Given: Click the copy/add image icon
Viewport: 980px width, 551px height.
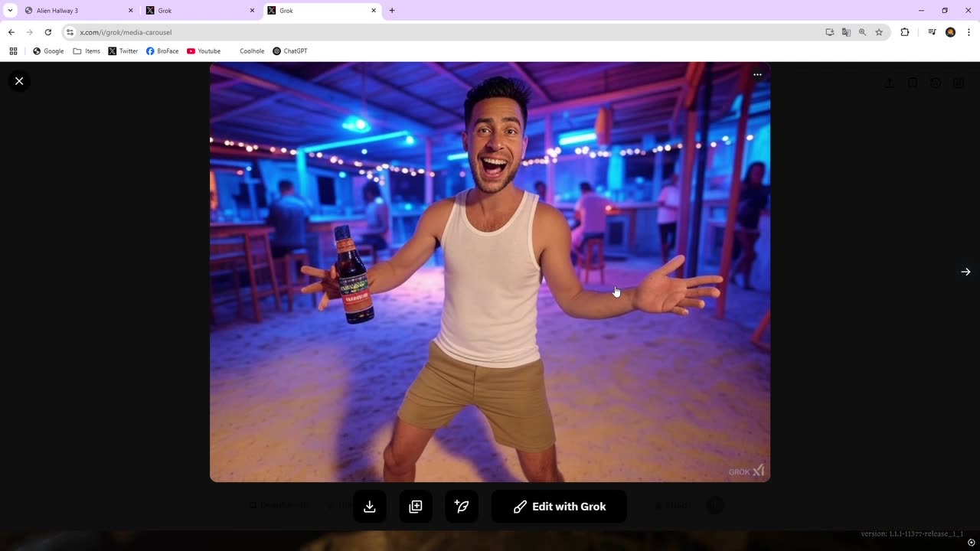Looking at the screenshot, I should click(416, 507).
